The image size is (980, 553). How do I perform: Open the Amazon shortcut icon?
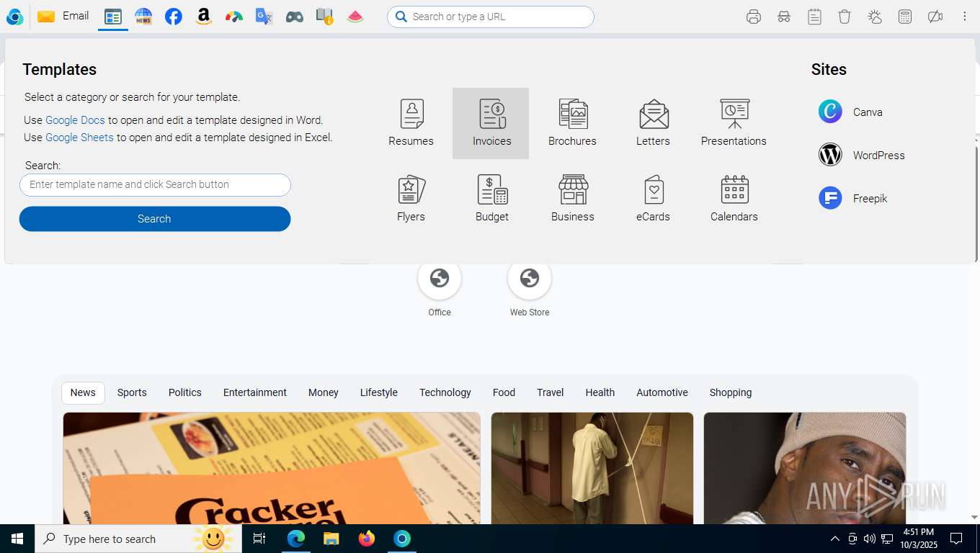click(x=204, y=17)
